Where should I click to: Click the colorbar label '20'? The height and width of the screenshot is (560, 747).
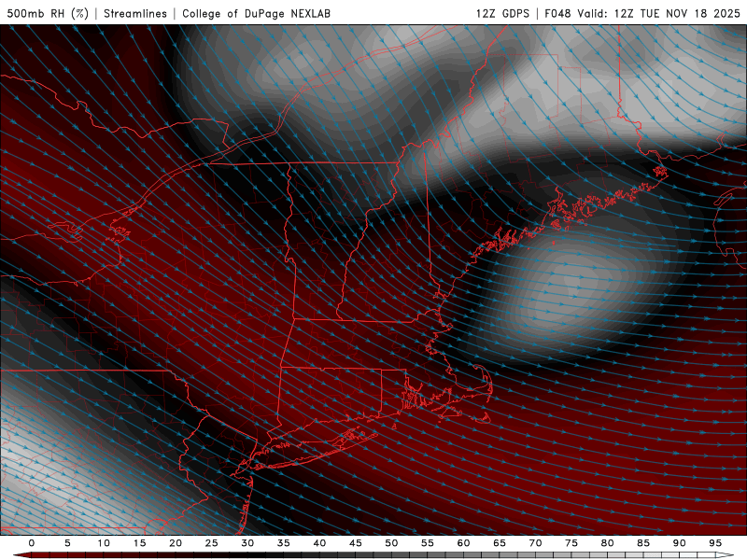tap(176, 543)
